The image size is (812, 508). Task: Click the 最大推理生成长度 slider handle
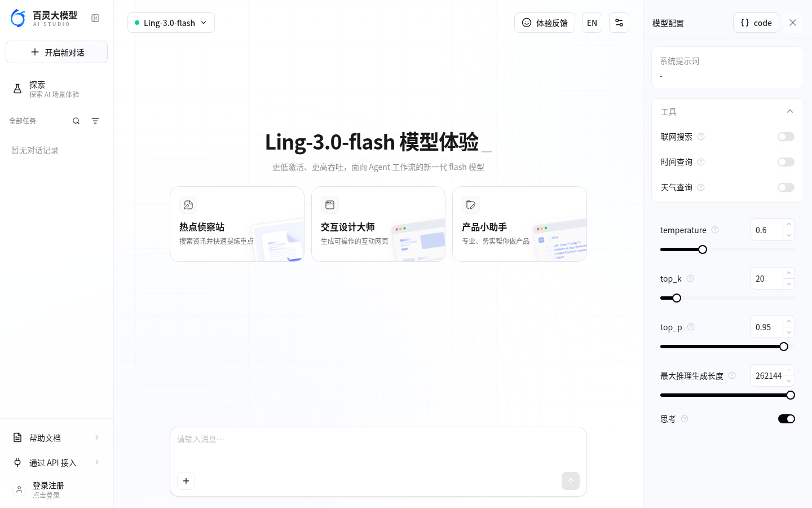click(x=791, y=395)
